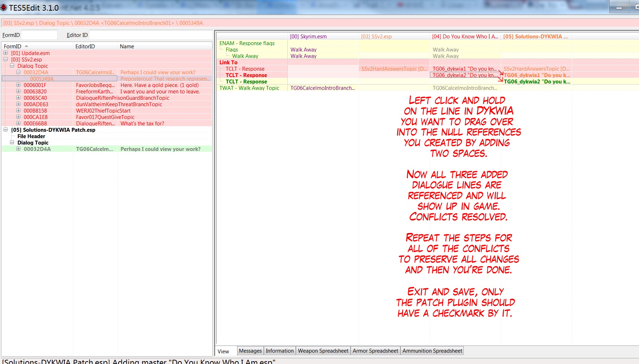Image resolution: width=639 pixels, height=364 pixels.
Task: Click the [00] Skyrim.esm column header
Action: pos(308,37)
